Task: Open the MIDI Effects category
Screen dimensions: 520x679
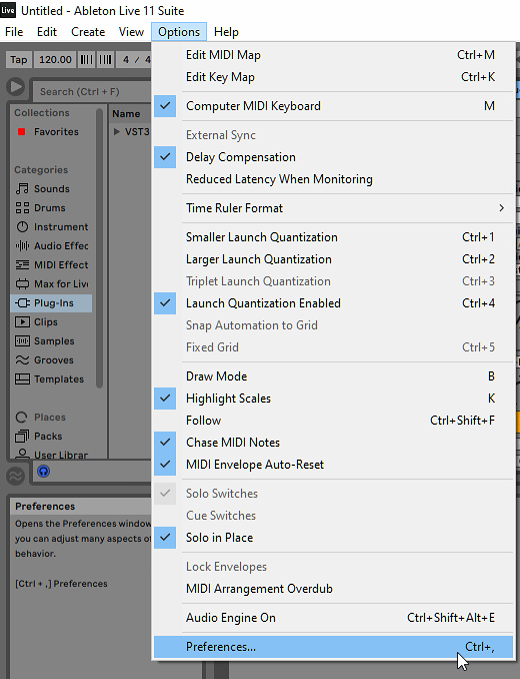Action: click(x=52, y=265)
